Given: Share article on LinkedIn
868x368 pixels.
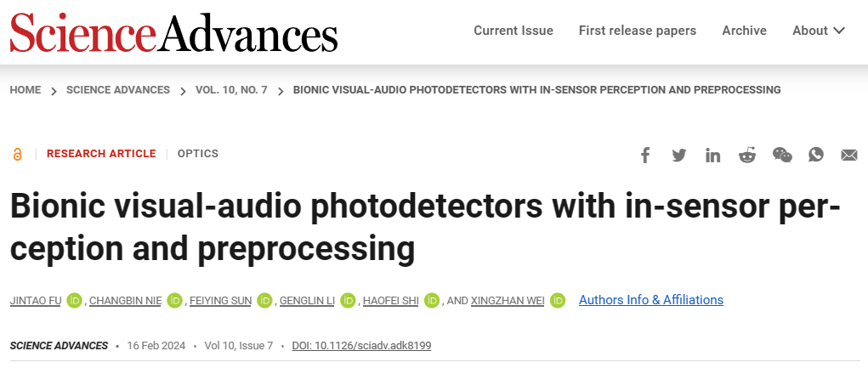Looking at the screenshot, I should click(x=712, y=155).
